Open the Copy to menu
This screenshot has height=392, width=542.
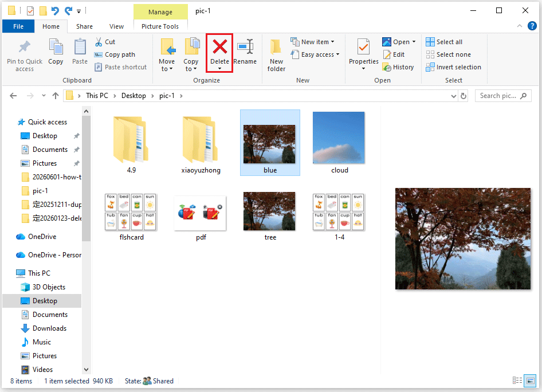click(191, 55)
